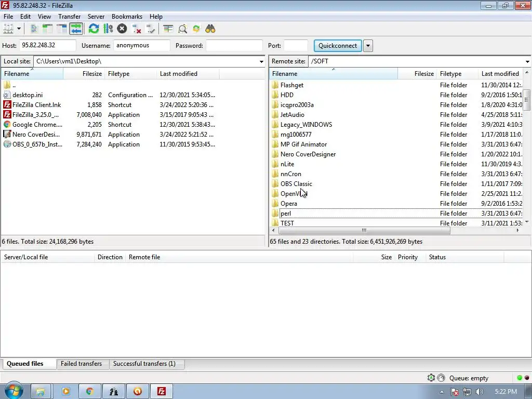Select OBS_0_657b_Inst... installer icon
The width and height of the screenshot is (532, 399).
click(x=7, y=144)
